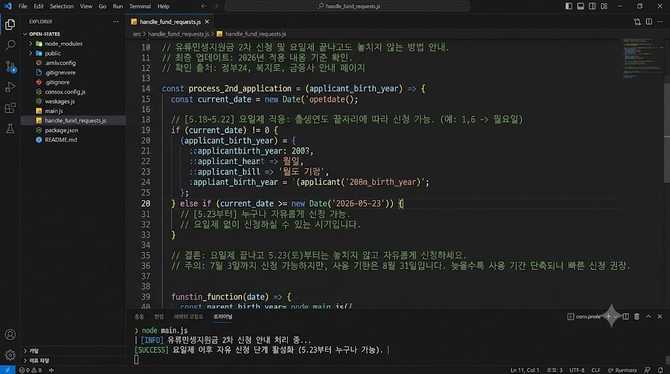Click Ln 17, Col 1 cursor position
Viewport: 670px width, 374px height.
pos(524,370)
